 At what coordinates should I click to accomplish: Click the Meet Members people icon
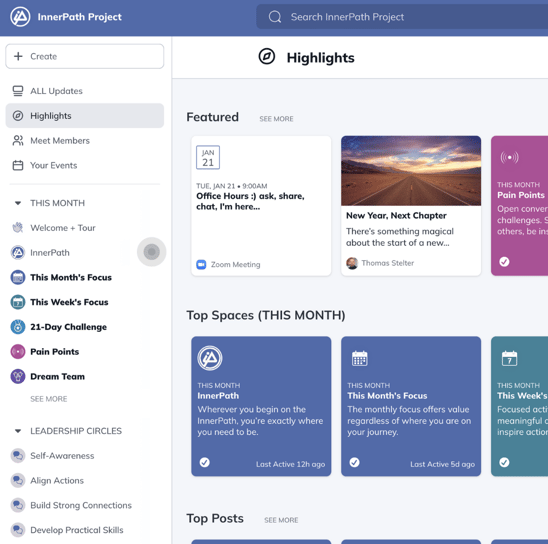click(18, 140)
